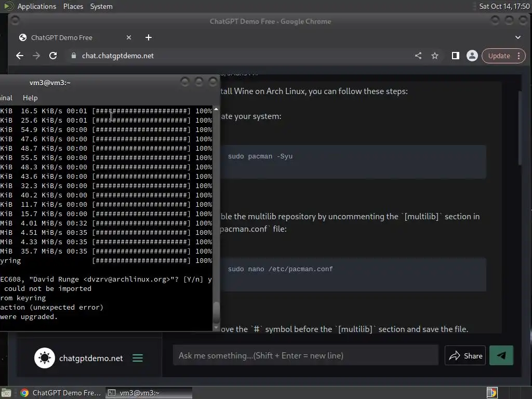Open a new Chrome tab

pos(149,37)
